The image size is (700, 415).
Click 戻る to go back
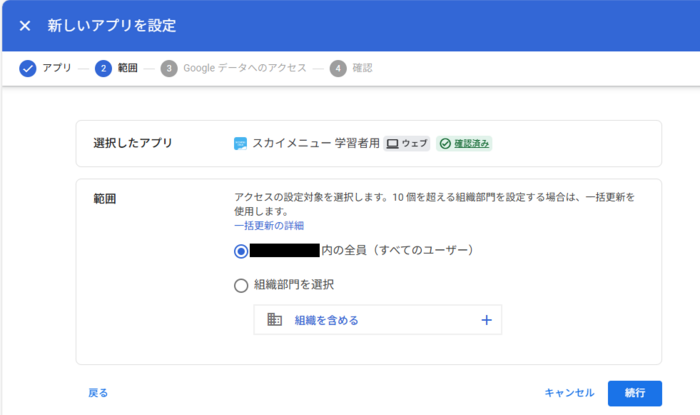tap(98, 393)
